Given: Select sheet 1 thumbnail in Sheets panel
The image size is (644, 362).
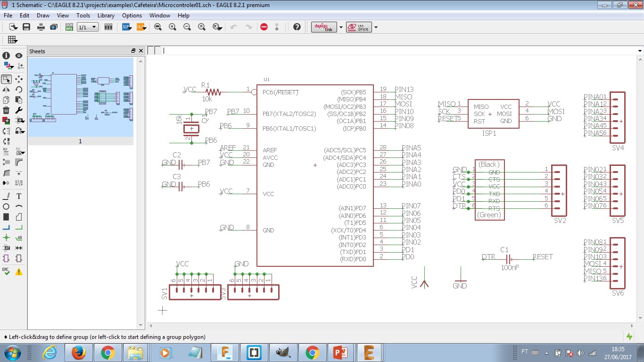Looking at the screenshot, I should [80, 97].
